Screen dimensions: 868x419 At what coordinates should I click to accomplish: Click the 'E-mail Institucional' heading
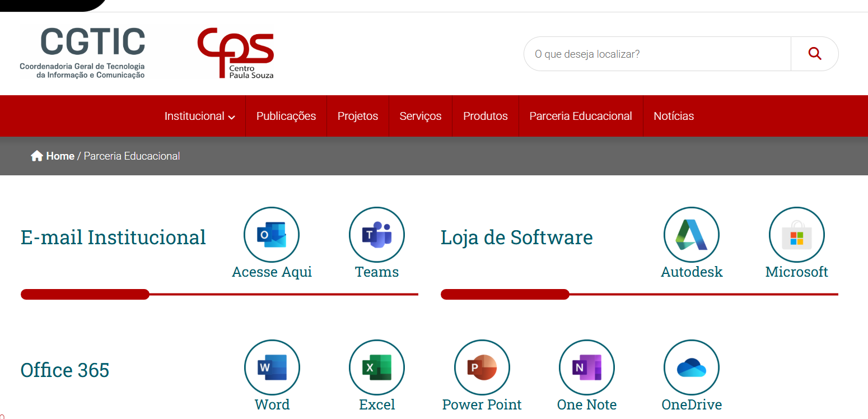coord(113,238)
